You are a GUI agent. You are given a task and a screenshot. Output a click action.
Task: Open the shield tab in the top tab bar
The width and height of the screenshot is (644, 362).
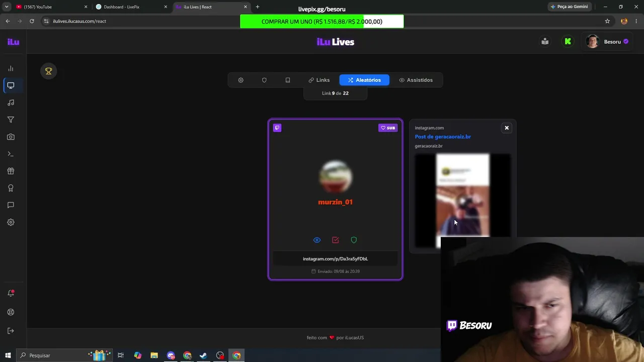(x=264, y=80)
